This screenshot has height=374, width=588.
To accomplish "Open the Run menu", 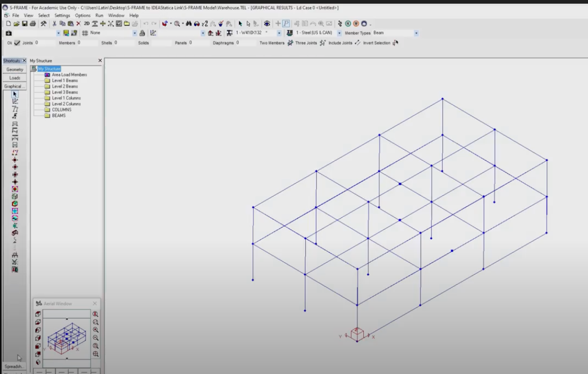I will click(x=99, y=15).
